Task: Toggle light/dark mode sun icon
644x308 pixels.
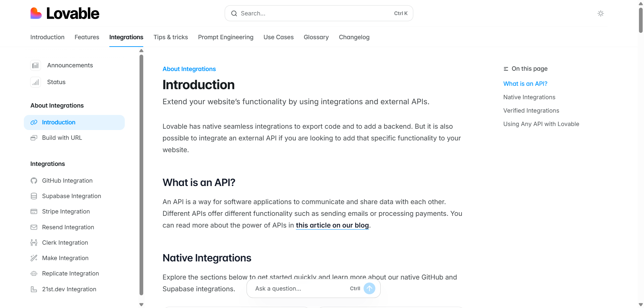Action: tap(601, 13)
